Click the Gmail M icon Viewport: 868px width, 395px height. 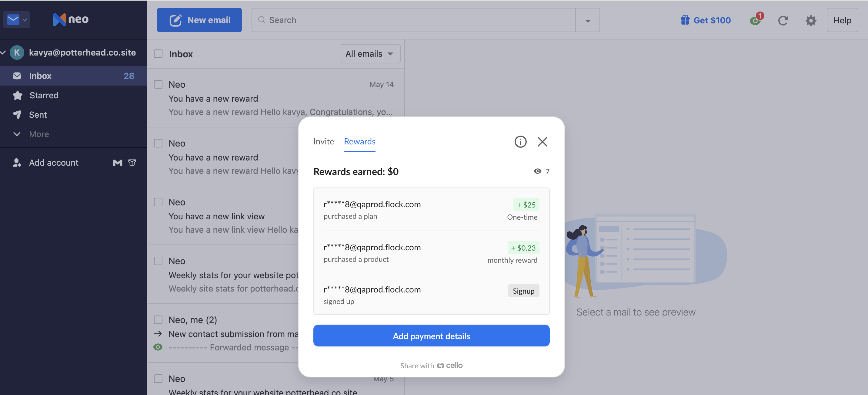click(x=118, y=163)
